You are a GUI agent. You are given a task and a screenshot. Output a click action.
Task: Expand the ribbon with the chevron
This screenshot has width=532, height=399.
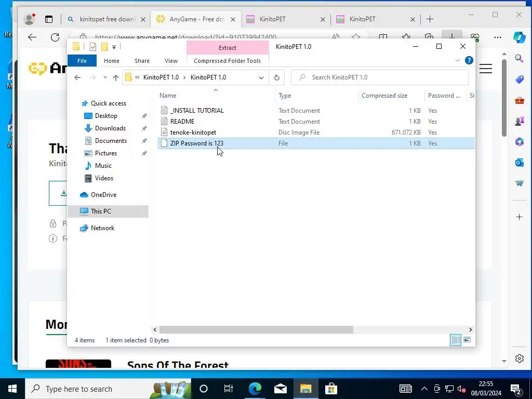click(457, 60)
